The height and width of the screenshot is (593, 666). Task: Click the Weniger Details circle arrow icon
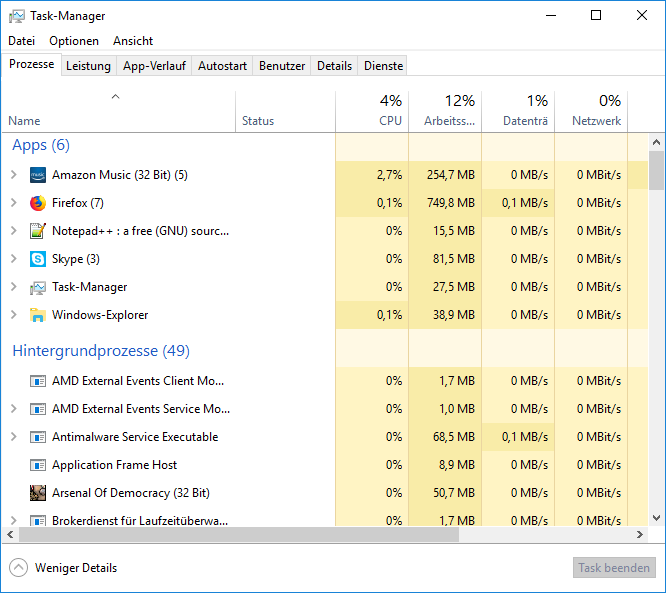pyautogui.click(x=18, y=568)
